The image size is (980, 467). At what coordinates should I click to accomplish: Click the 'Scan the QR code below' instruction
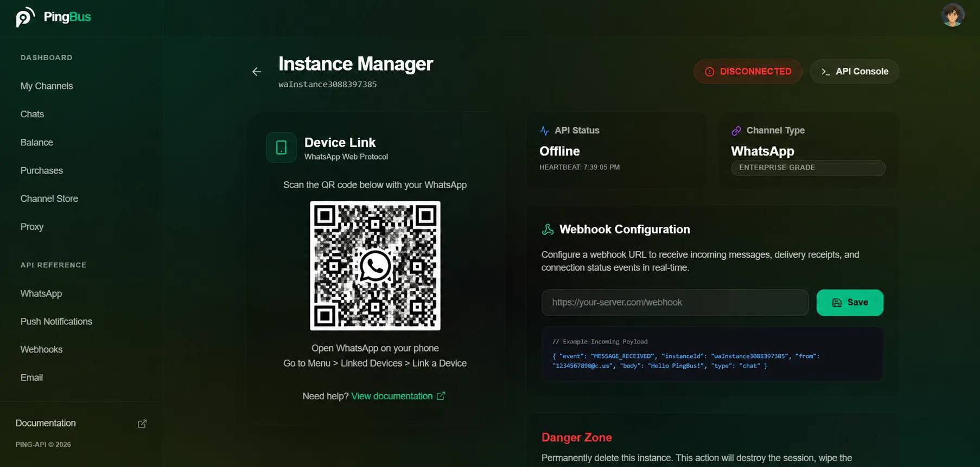click(375, 185)
